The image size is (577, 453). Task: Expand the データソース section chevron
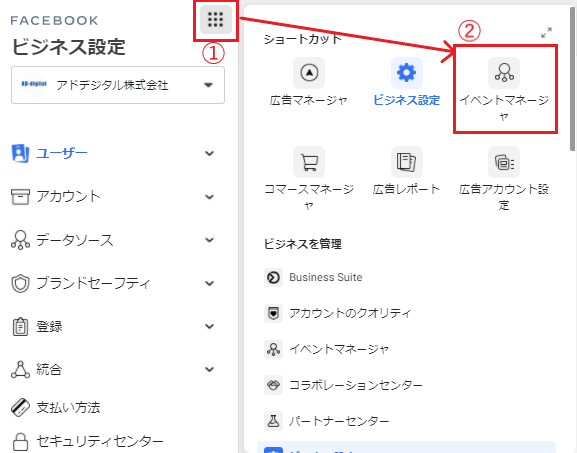(209, 240)
